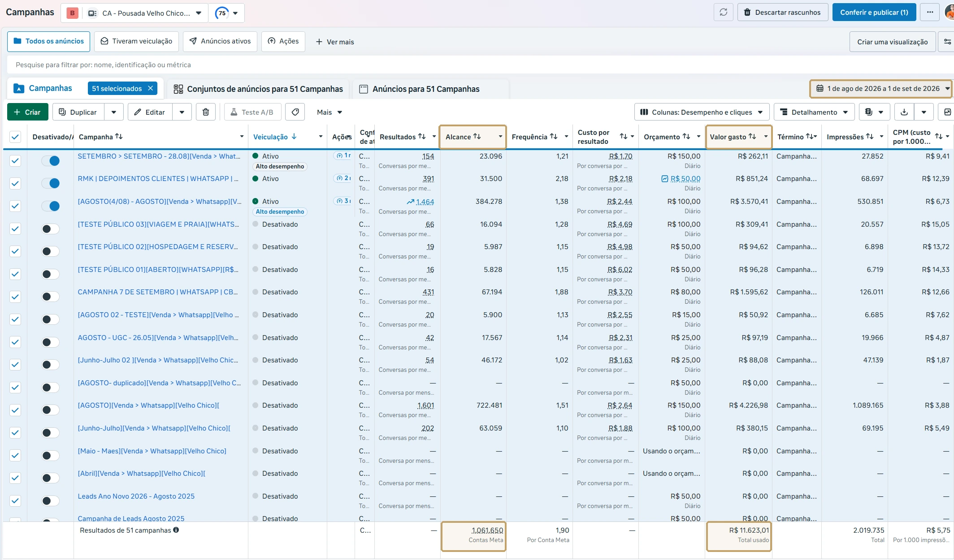This screenshot has width=954, height=560.
Task: Click Ver mais views link
Action: click(x=335, y=42)
